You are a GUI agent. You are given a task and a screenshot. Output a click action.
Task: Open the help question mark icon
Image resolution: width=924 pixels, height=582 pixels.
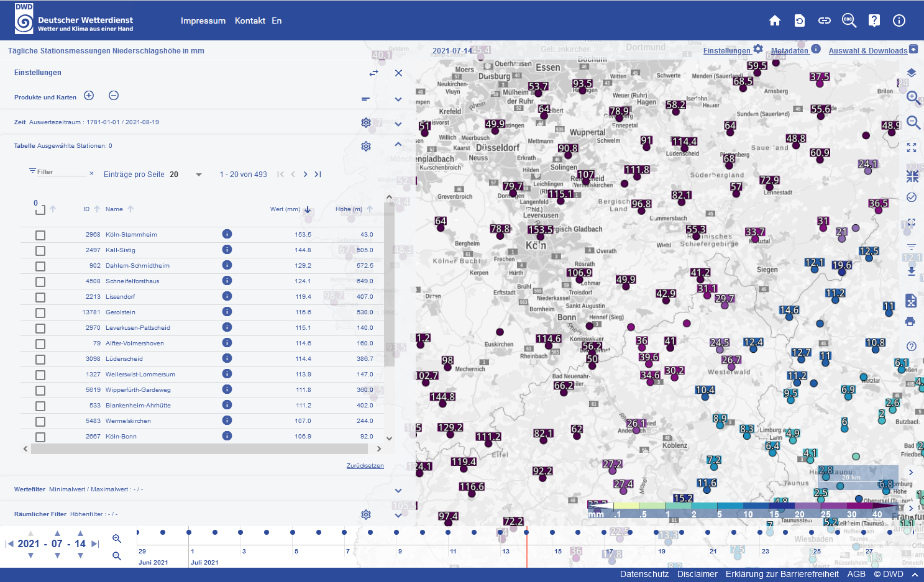(874, 20)
